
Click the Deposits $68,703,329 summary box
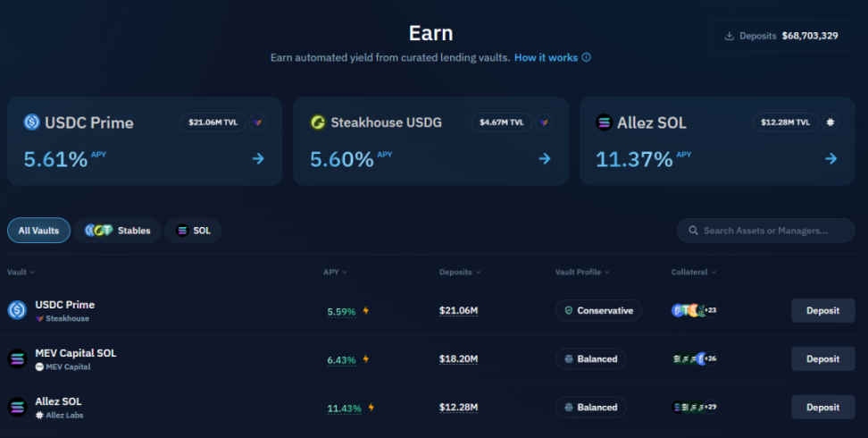[x=780, y=36]
